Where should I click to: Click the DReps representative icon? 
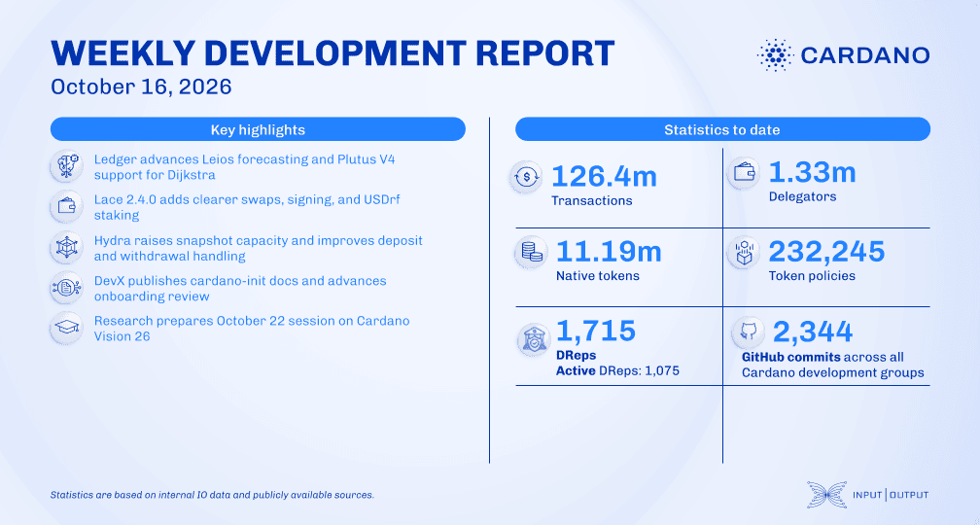pyautogui.click(x=533, y=340)
